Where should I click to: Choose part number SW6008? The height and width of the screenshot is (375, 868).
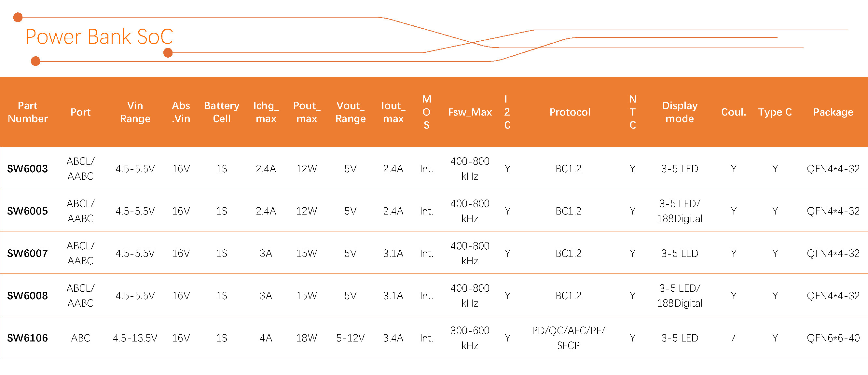(x=28, y=296)
